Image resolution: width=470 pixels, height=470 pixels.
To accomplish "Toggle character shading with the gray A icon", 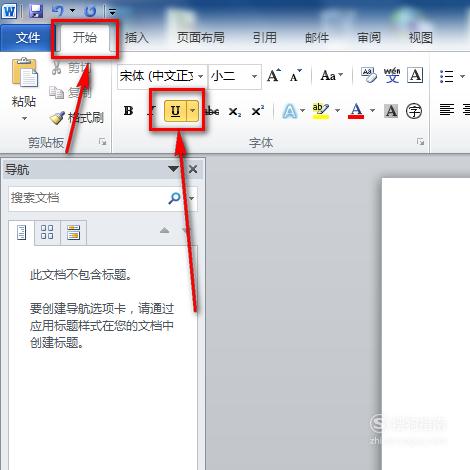I will pos(391,111).
